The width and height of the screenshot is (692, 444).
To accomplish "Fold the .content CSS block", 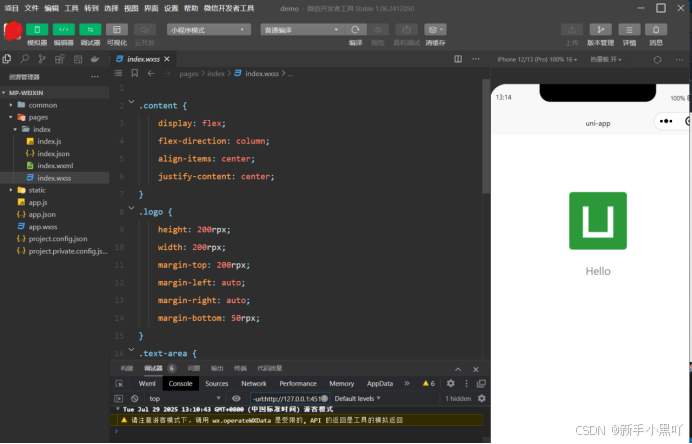I will [132, 102].
